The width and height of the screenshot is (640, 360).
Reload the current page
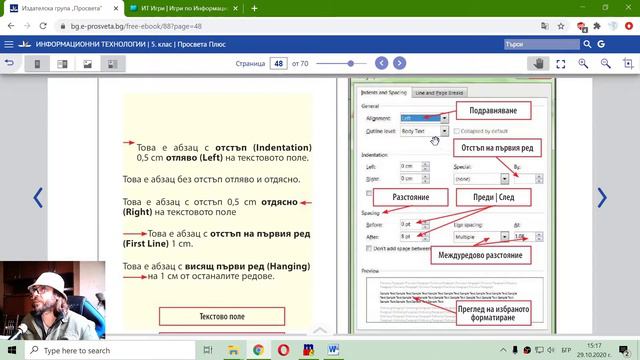43,26
